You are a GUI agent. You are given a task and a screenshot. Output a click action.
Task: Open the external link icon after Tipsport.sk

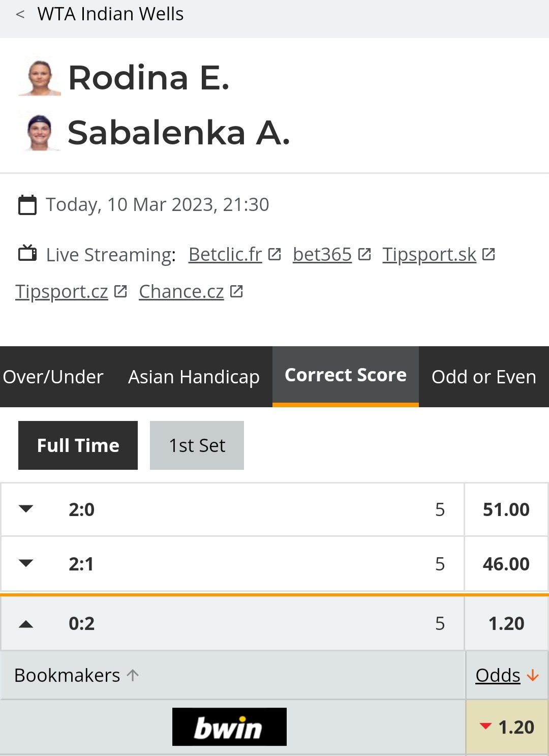(489, 254)
